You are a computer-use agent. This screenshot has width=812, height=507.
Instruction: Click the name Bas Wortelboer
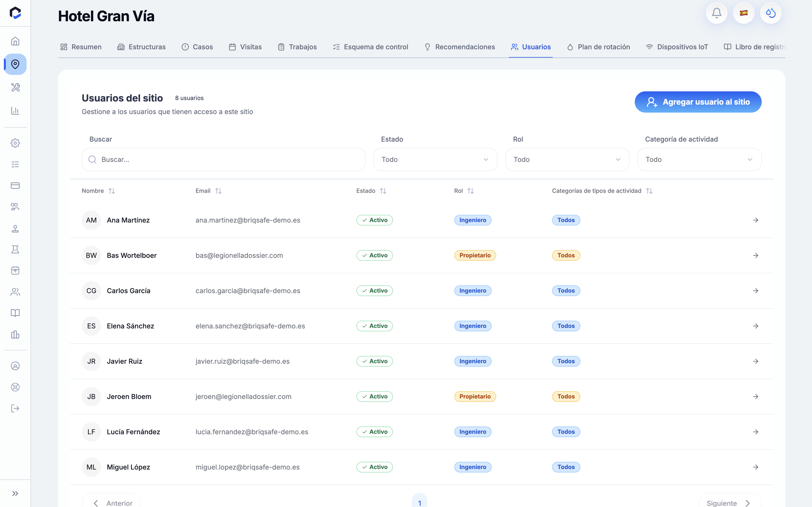(132, 255)
